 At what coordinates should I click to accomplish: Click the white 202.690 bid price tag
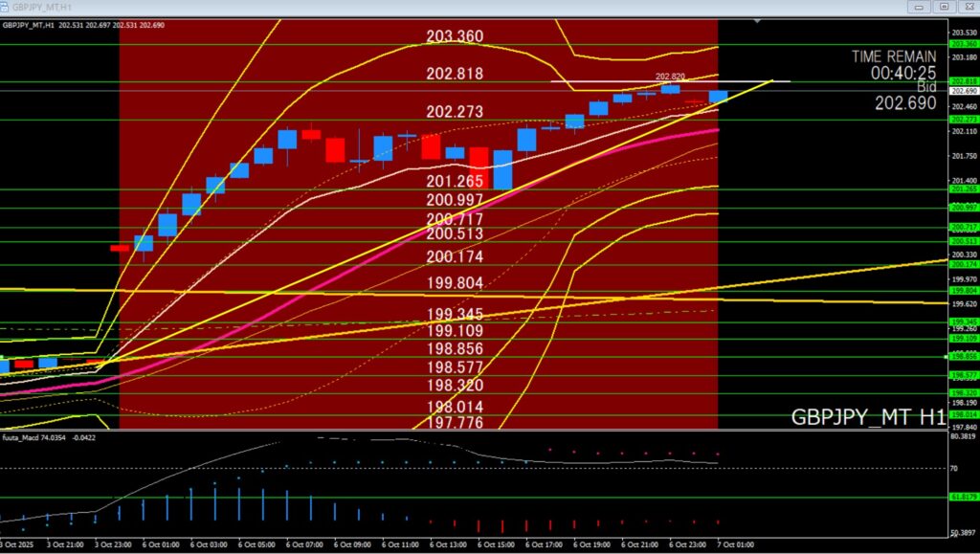[963, 91]
